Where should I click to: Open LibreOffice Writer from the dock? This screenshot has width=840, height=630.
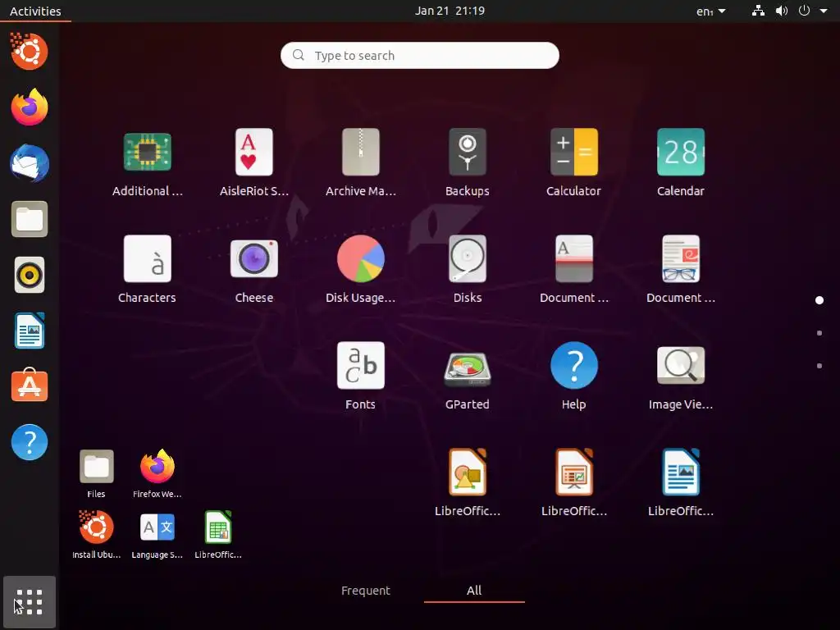(x=30, y=331)
